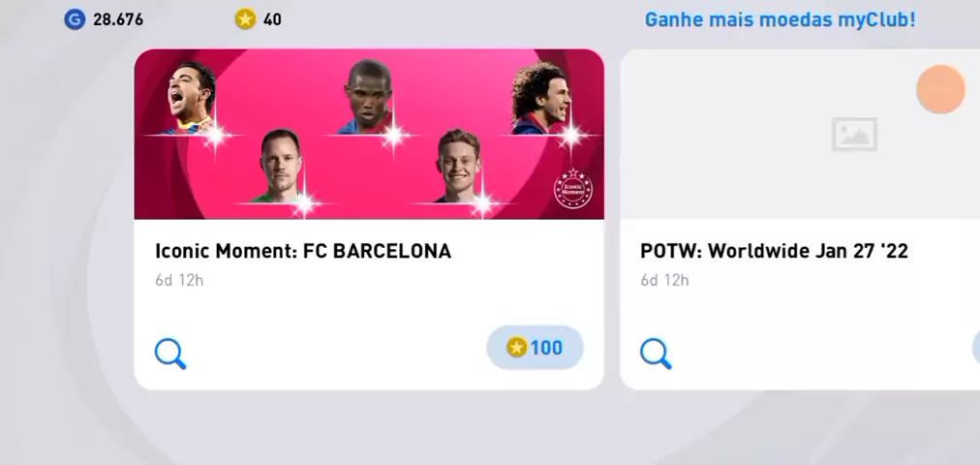
Task: Tap the 6d 12h timer under POTW
Action: point(664,281)
